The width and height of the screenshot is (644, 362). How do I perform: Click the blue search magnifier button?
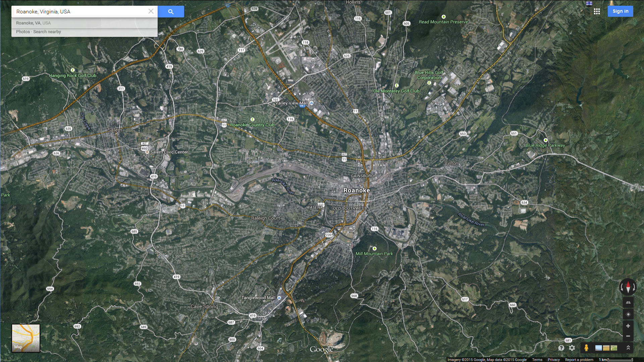(x=171, y=12)
